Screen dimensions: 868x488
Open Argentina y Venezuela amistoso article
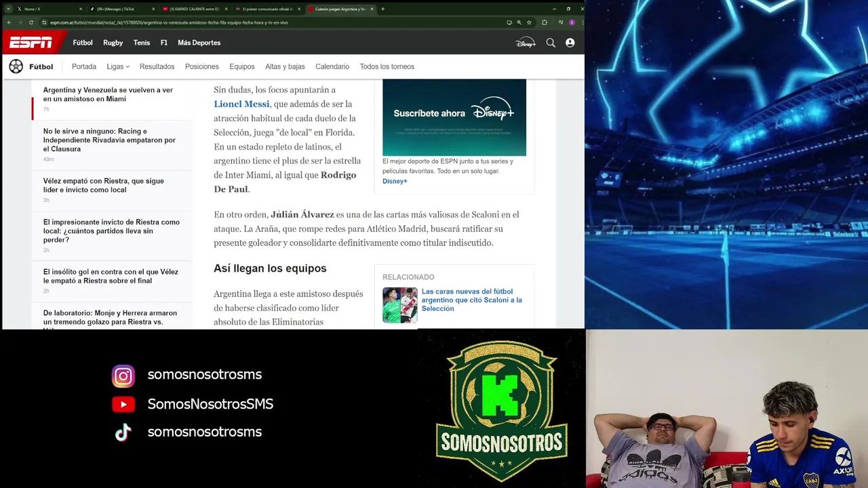point(108,94)
